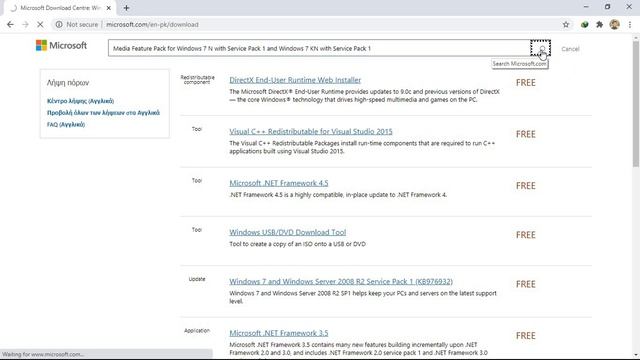The width and height of the screenshot is (640, 360).
Task: Bookmark this page with the star icon
Action: click(566, 24)
